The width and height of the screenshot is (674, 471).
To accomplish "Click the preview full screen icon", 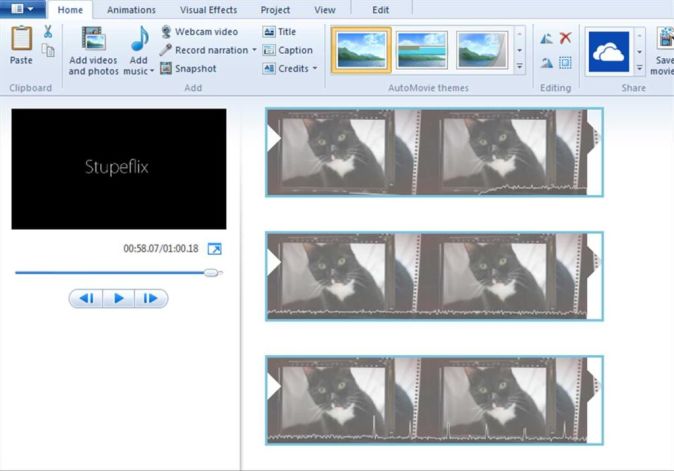I will click(214, 249).
